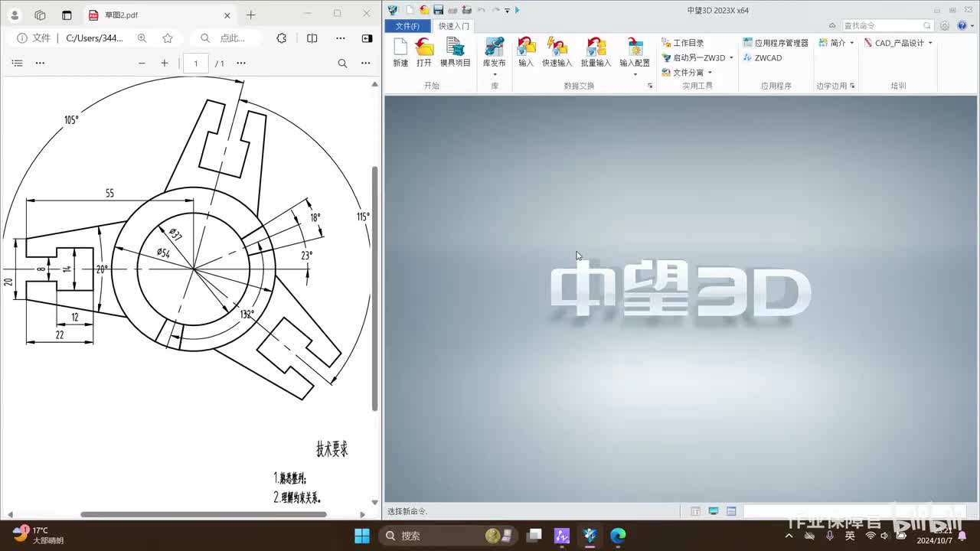Click window icon in ZW3D status bar

pos(731,511)
